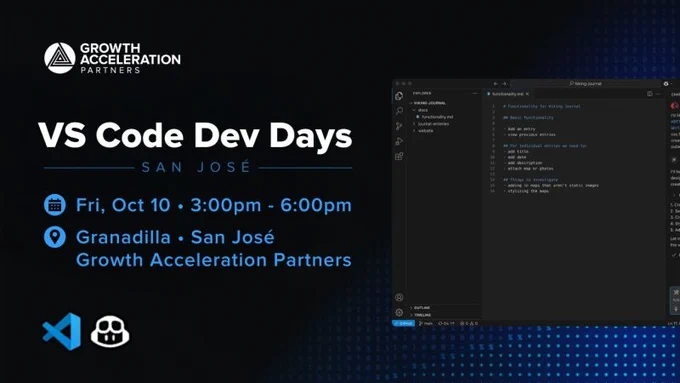Click editor line 'view previous entries'
Screen dimensions: 680x383
coord(529,134)
